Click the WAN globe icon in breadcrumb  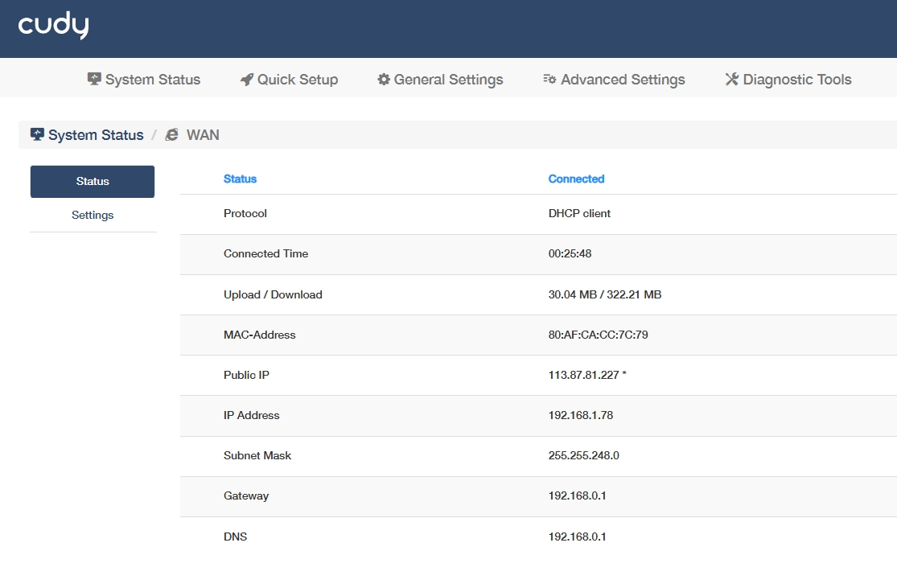[171, 135]
